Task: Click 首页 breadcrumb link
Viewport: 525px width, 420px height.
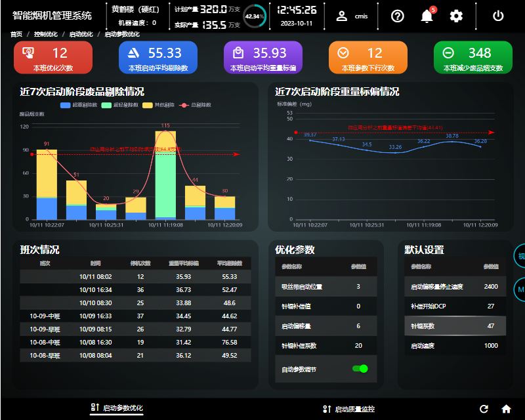Action: click(16, 34)
